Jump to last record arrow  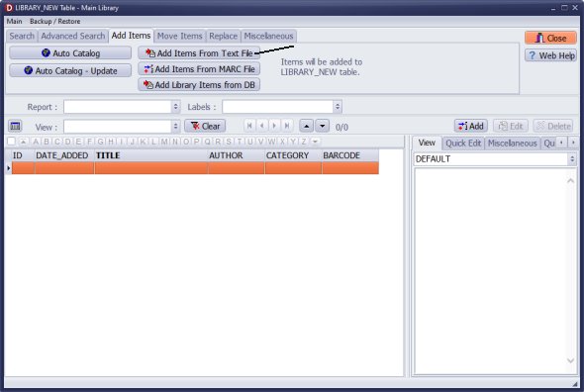coord(287,126)
